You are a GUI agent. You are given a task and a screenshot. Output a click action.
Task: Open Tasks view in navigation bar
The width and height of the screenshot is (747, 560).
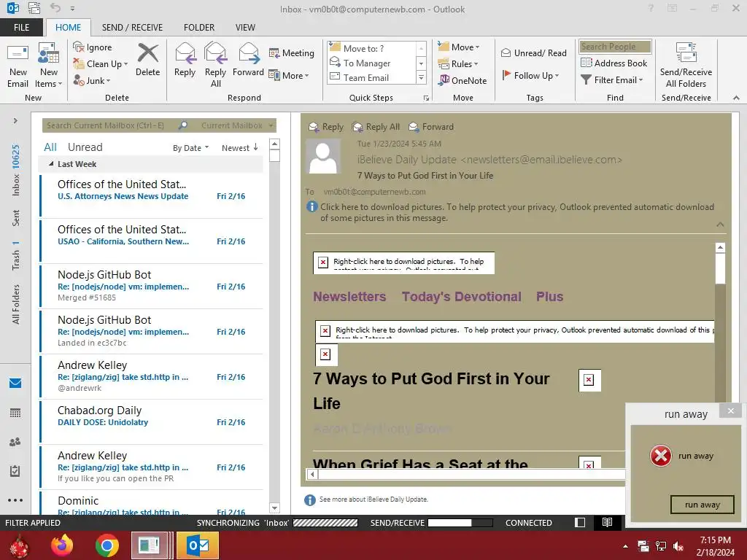tap(15, 471)
